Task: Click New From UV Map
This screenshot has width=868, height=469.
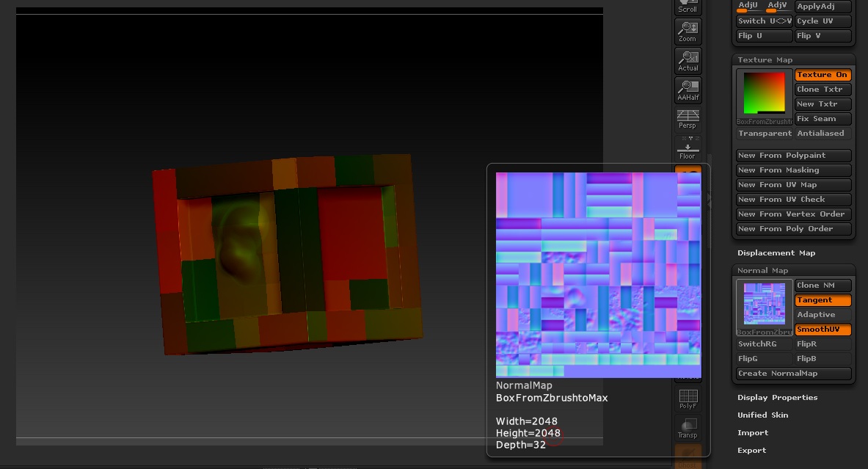Action: pyautogui.click(x=793, y=185)
